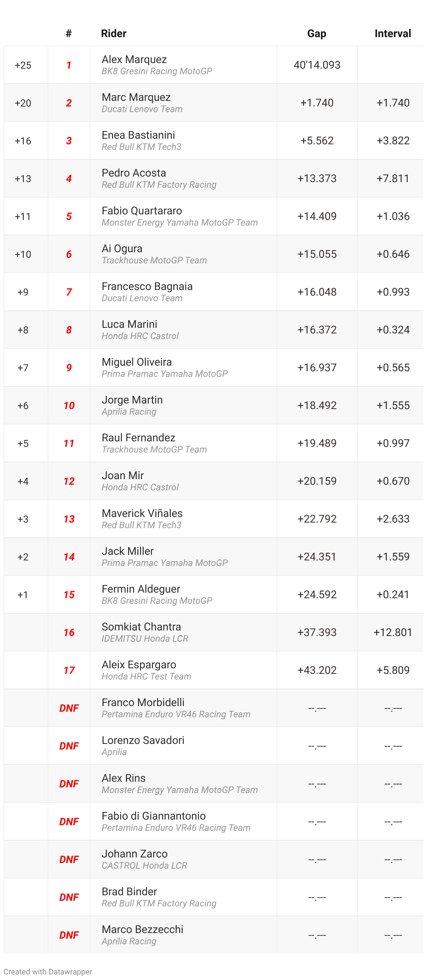Click the Rider column header
The width and height of the screenshot is (427, 980).
tap(113, 34)
